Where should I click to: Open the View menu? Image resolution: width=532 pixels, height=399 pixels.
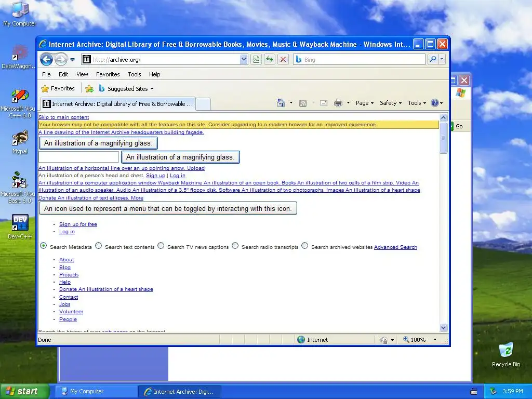coord(82,74)
